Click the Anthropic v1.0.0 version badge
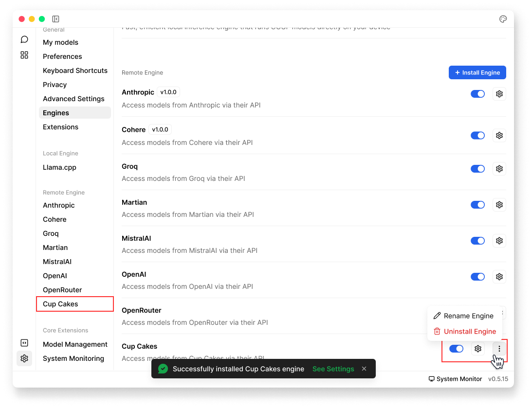 click(x=168, y=92)
